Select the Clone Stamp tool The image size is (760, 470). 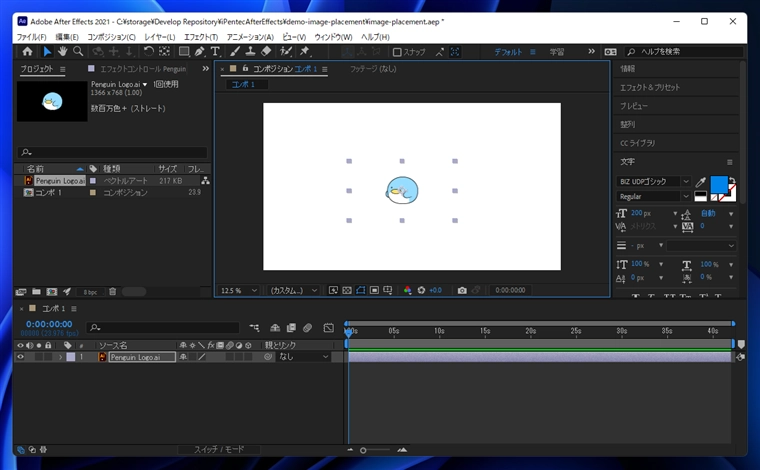click(251, 51)
